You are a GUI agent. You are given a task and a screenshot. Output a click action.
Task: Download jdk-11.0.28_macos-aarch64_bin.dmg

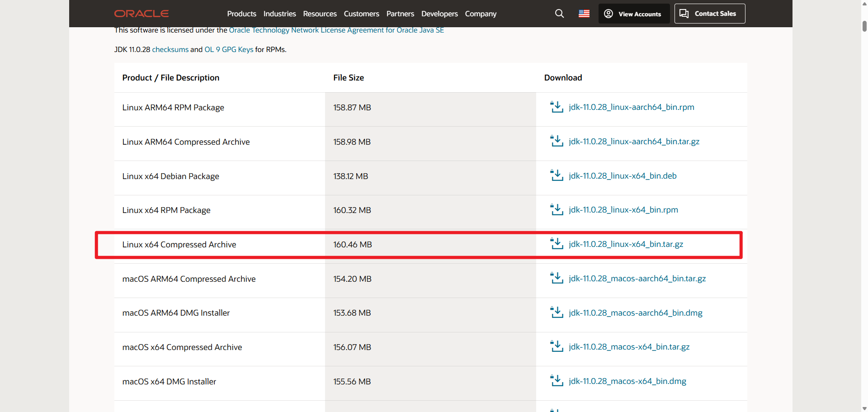pos(636,313)
